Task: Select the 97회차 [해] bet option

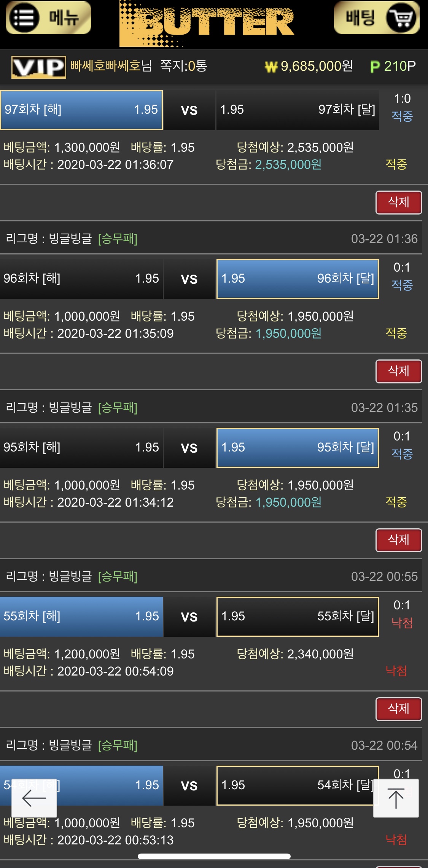Action: [x=81, y=110]
